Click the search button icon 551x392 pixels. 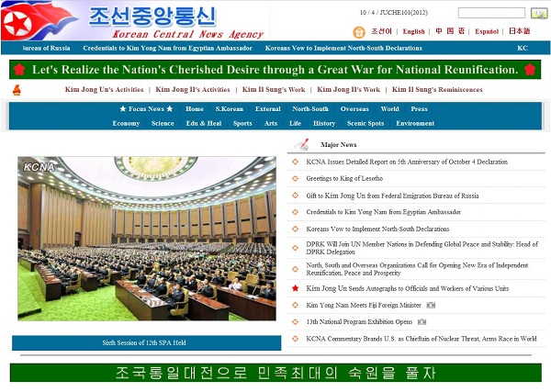point(539,14)
